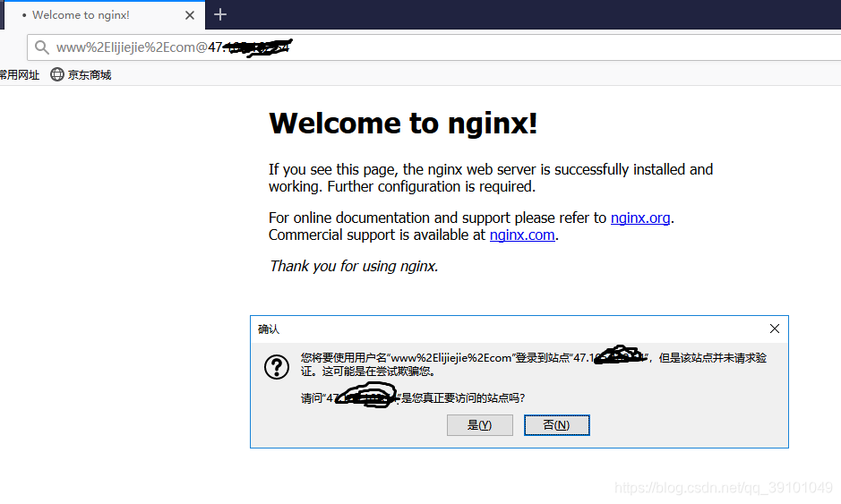
Task: Decline with the 否(N) button
Action: click(557, 425)
